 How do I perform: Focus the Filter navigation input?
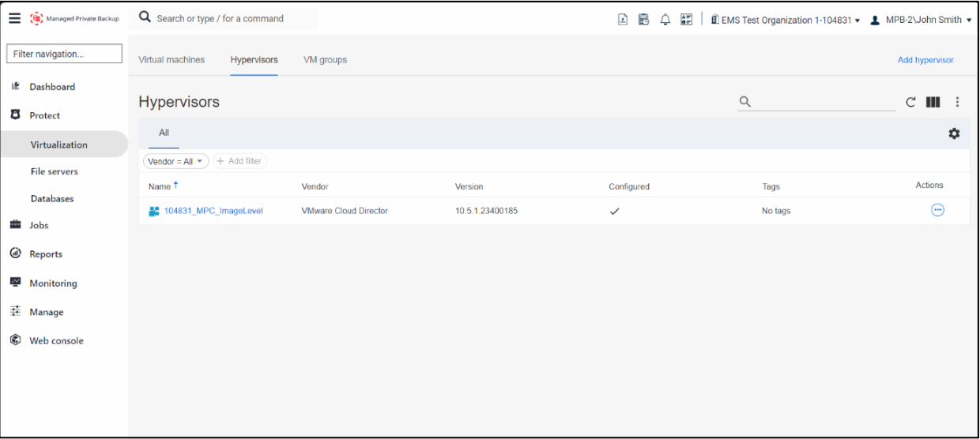[64, 54]
